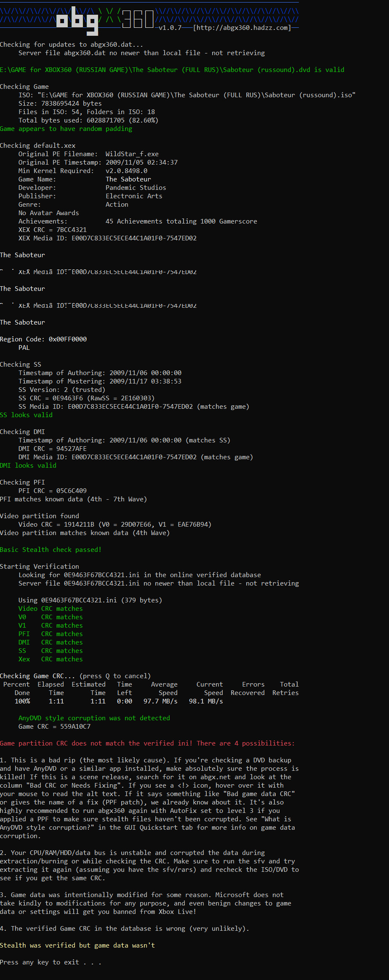389x980 pixels.
Task: Click 'V0 CRC matches' line
Action: point(51,617)
